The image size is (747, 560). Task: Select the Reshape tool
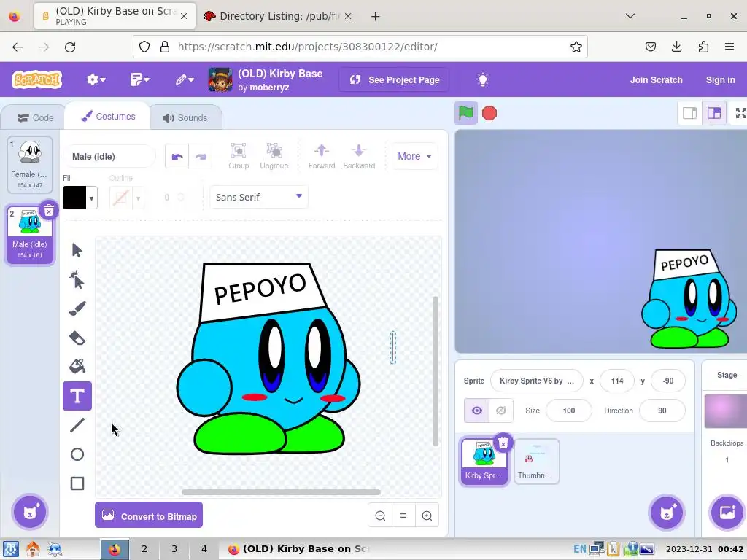click(x=77, y=279)
